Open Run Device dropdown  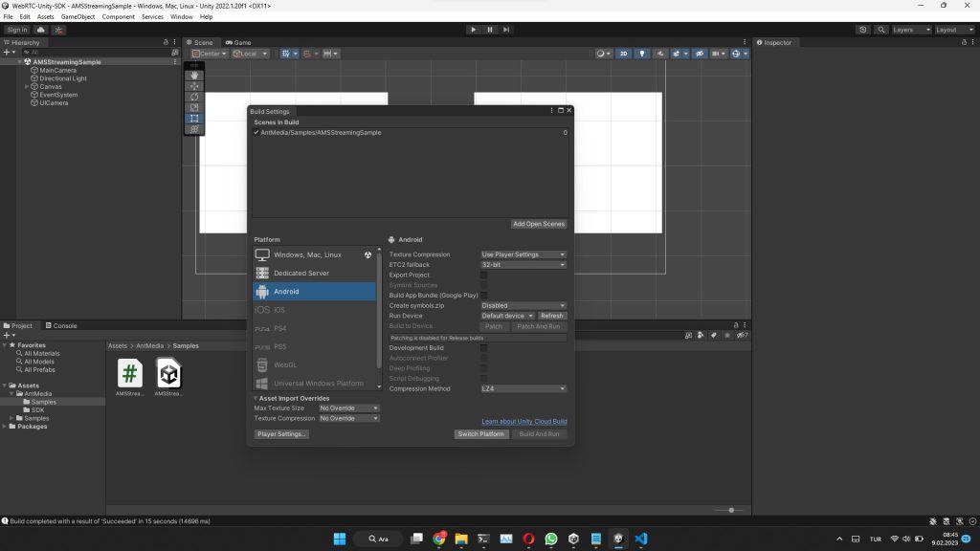507,316
